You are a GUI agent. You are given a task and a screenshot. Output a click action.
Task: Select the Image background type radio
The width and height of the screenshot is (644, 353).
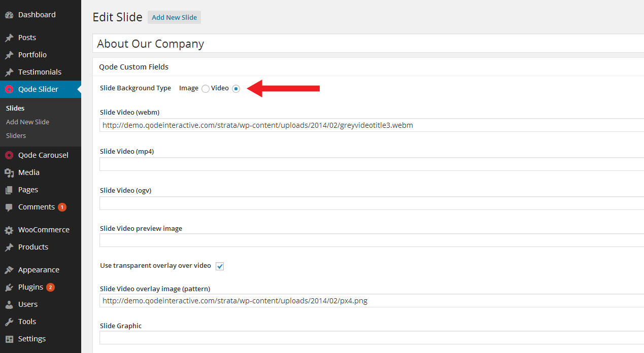tap(205, 89)
